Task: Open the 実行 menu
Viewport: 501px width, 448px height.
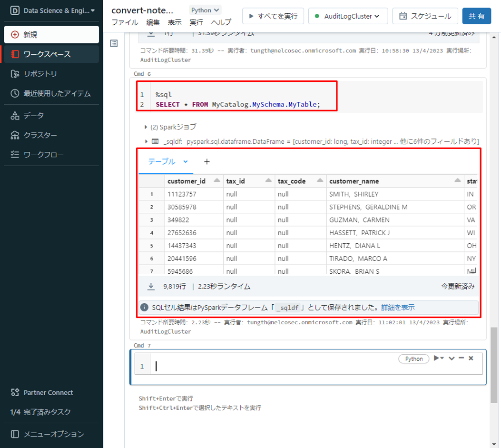Action: click(196, 22)
